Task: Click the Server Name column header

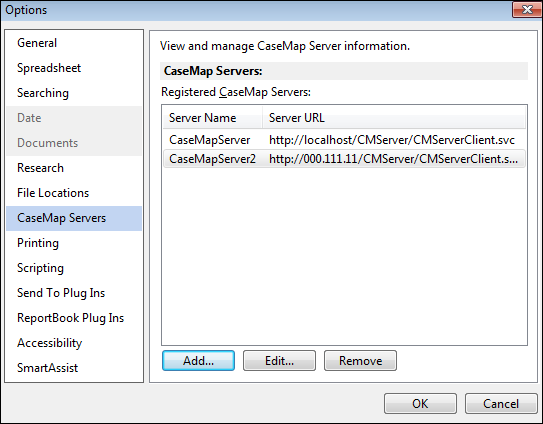Action: click(x=213, y=118)
